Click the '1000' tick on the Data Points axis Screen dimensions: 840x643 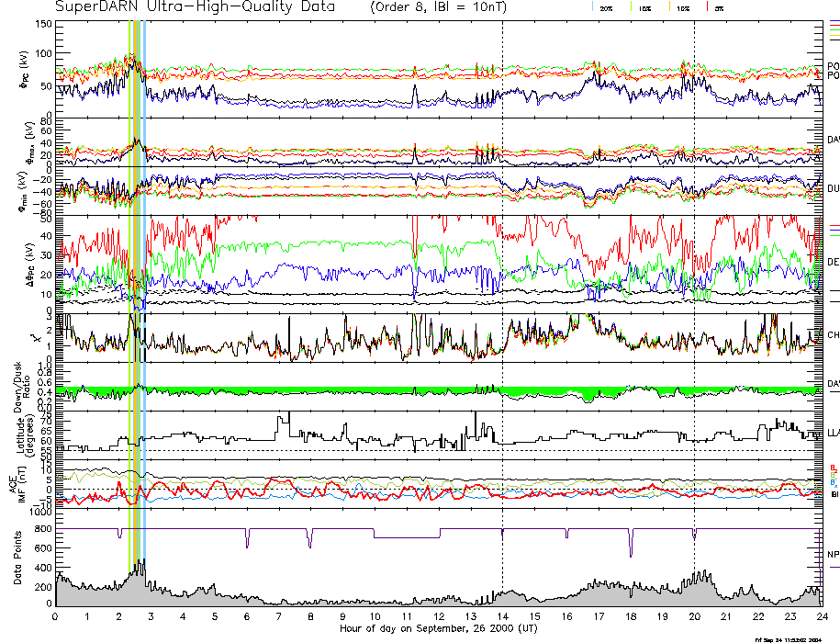pos(40,513)
